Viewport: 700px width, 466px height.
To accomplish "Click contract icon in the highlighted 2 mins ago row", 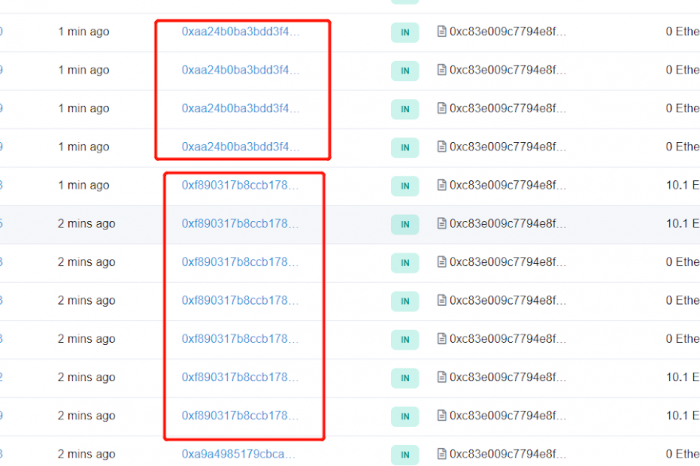I will coord(442,224).
